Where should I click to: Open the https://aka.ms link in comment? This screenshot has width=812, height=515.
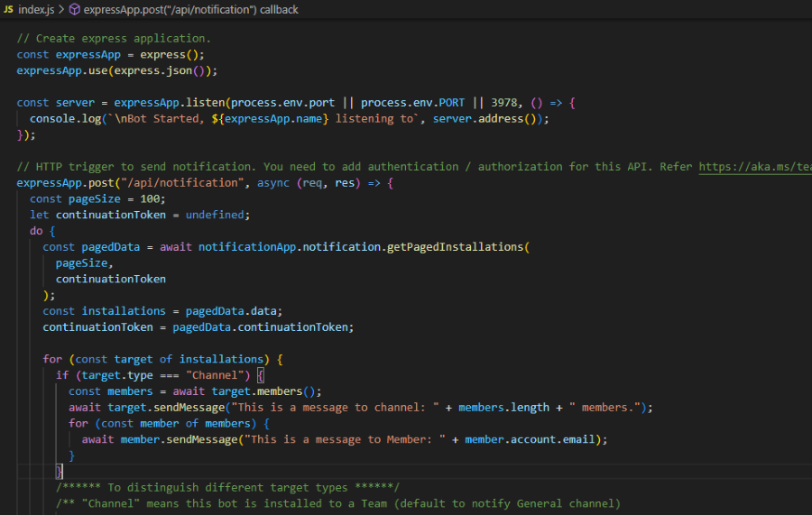tap(755, 167)
